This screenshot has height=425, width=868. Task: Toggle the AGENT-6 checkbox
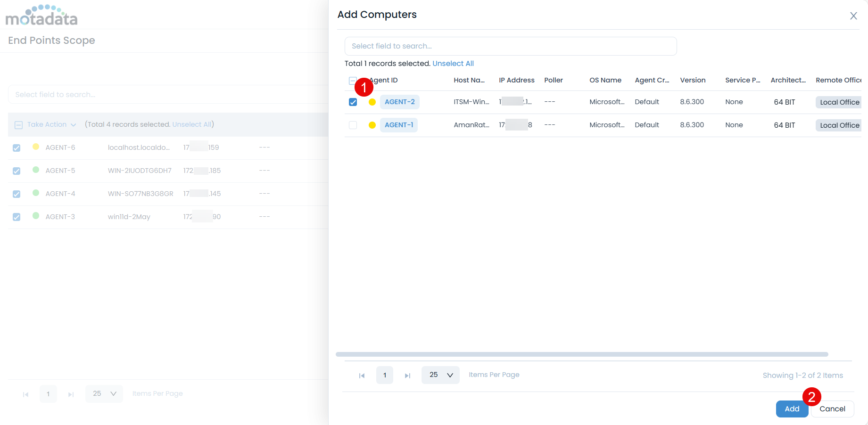click(17, 148)
